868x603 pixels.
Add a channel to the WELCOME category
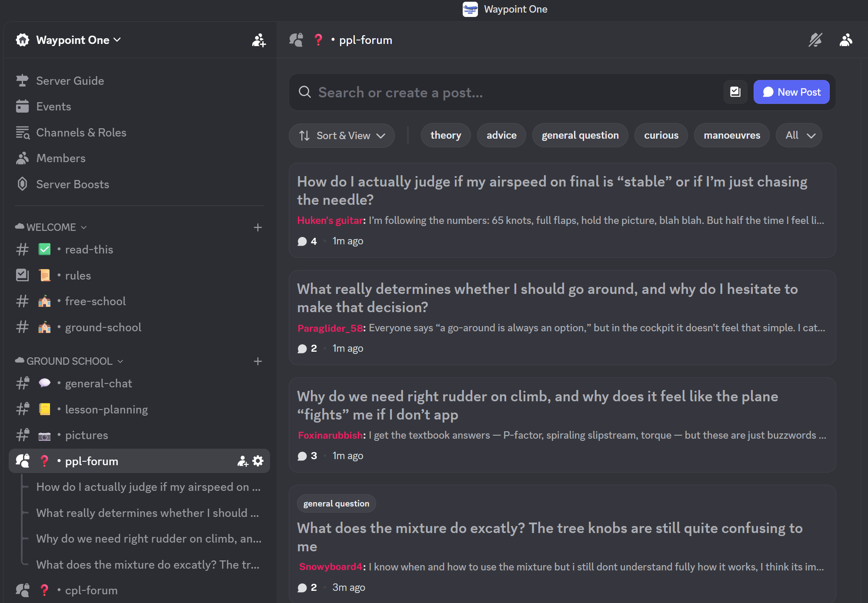coord(257,227)
